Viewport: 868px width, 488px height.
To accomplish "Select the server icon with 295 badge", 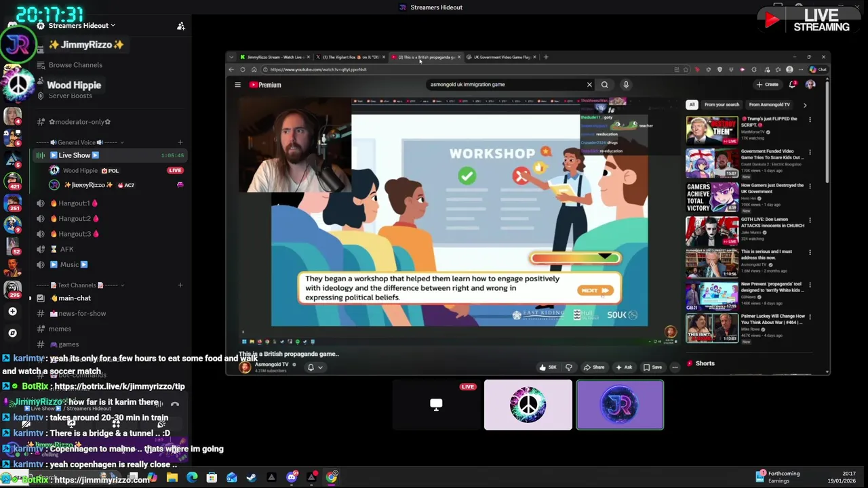I will (x=13, y=289).
